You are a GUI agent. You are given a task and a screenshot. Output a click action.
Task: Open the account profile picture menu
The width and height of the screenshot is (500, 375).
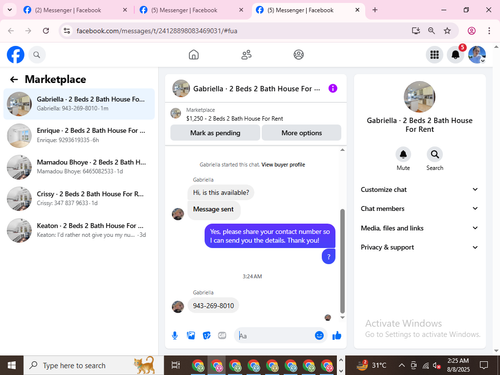[477, 55]
